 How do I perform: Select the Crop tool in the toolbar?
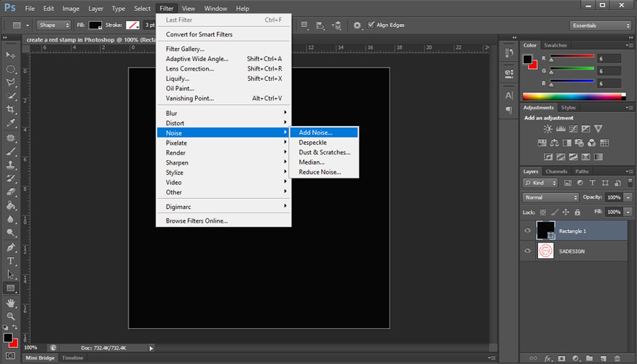tap(11, 109)
